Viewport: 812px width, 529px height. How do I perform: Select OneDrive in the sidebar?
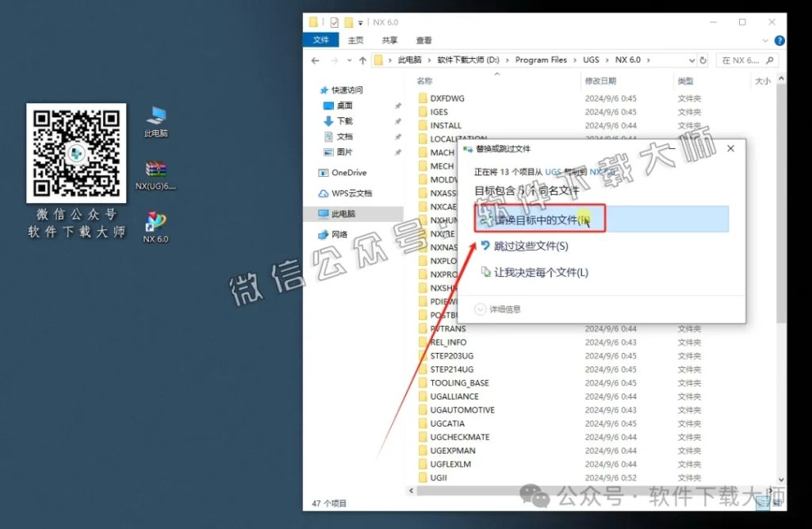coord(350,172)
